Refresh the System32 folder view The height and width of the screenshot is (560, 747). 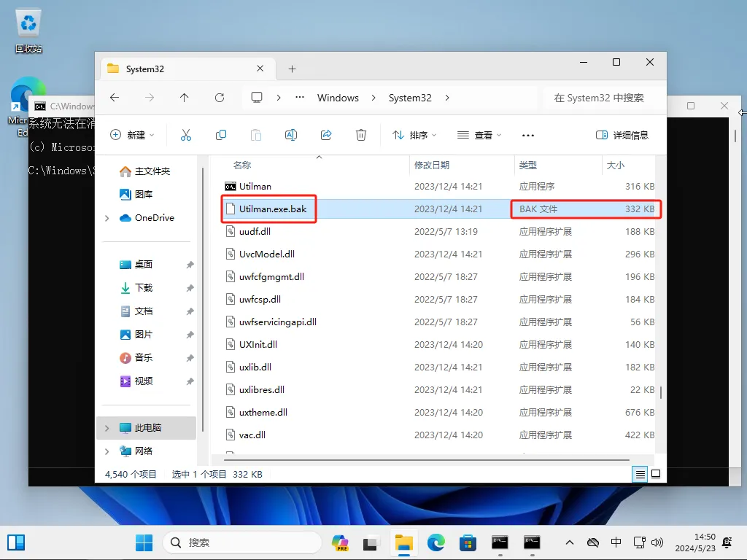coord(220,98)
